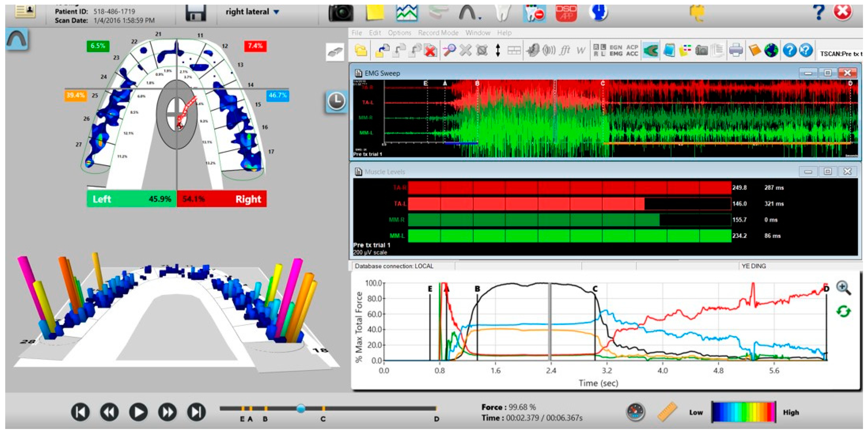Image resolution: width=868 pixels, height=434 pixels.
Task: Skip to end of scan recording
Action: click(196, 412)
